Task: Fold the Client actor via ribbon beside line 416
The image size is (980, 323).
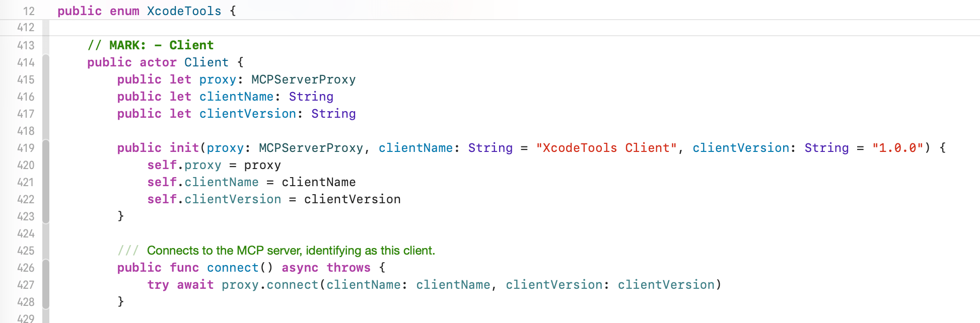Action: click(46, 96)
